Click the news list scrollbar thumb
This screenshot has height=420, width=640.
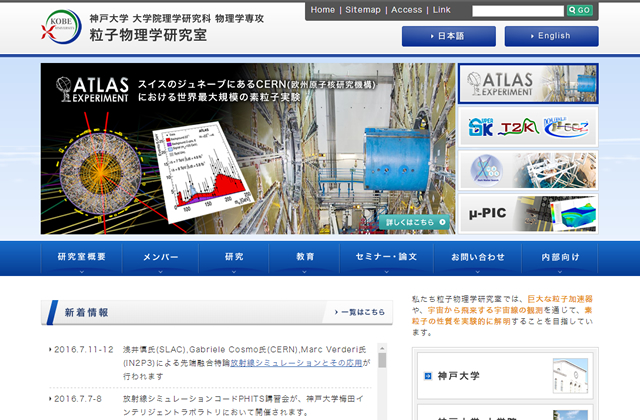(x=382, y=360)
